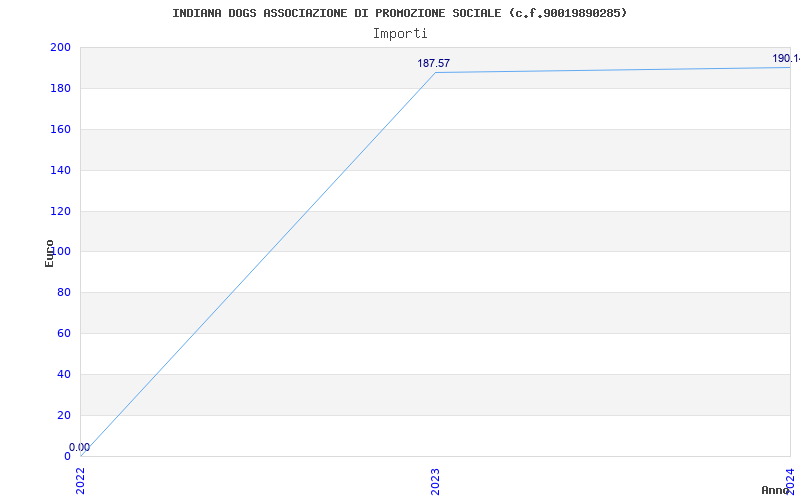Click the 187.57 data point label
This screenshot has width=800, height=500.
[x=434, y=63]
